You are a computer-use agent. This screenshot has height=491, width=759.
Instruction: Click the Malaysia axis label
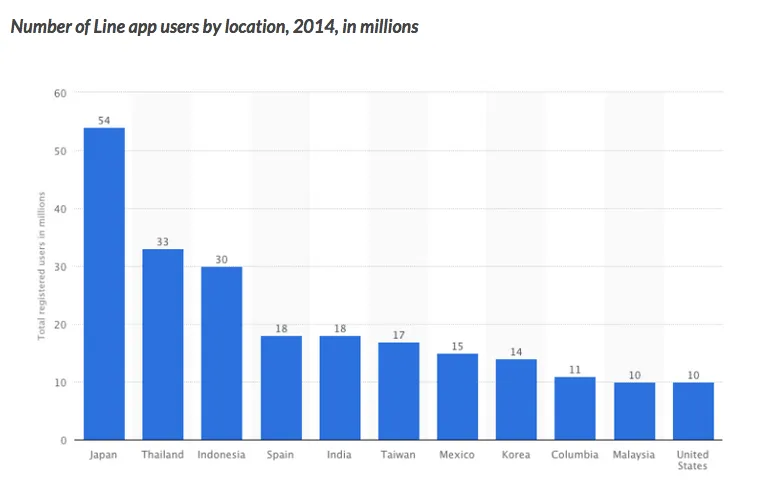(x=634, y=455)
